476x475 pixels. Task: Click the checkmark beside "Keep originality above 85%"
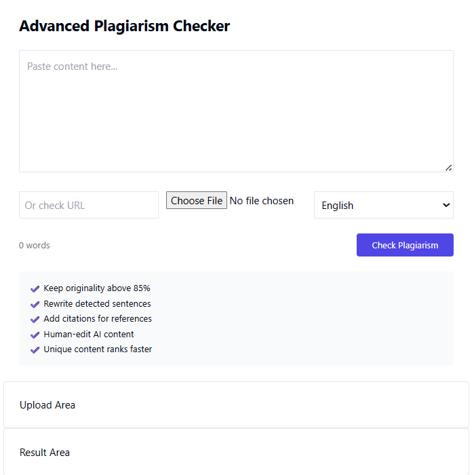[x=35, y=288]
